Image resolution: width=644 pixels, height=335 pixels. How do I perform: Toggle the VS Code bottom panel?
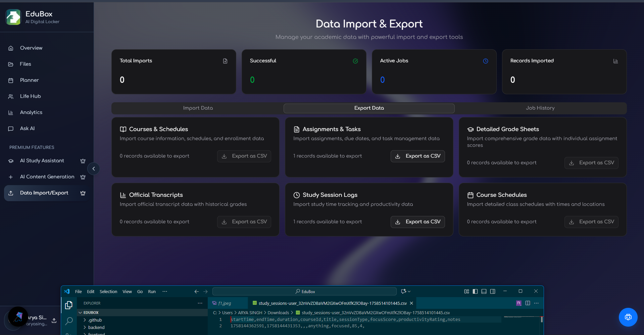[x=484, y=291]
